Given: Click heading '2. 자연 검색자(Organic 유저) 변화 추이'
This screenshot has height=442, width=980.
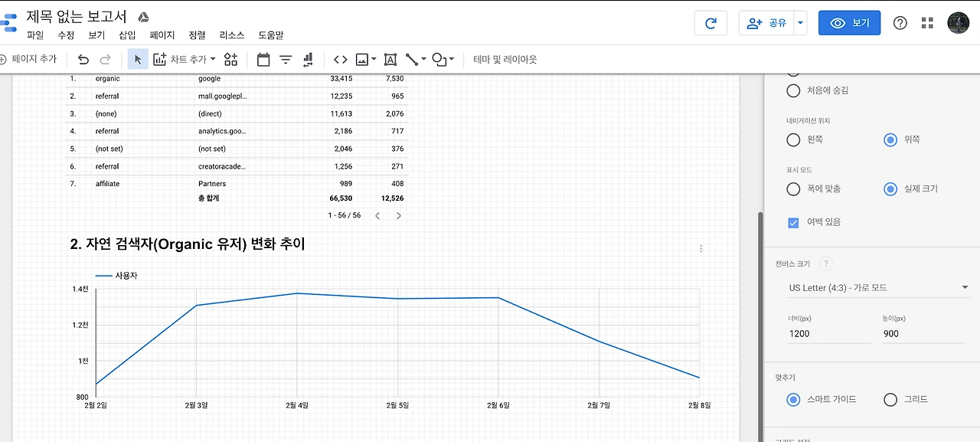Looking at the screenshot, I should (x=188, y=244).
